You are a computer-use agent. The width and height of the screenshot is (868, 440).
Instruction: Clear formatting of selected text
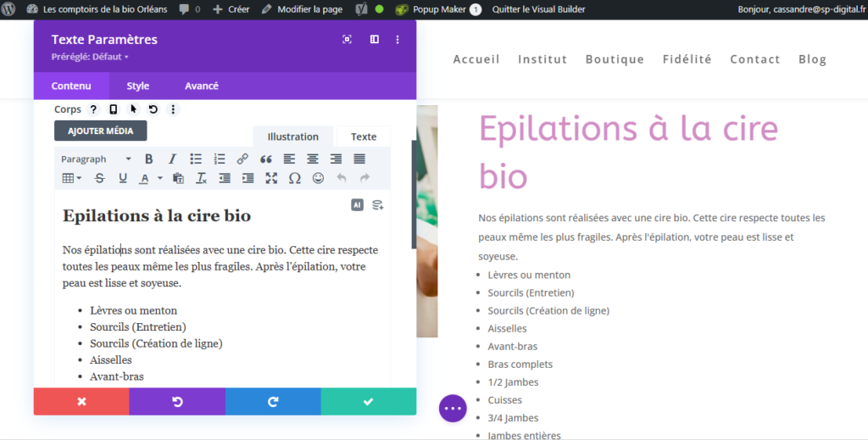click(x=202, y=178)
